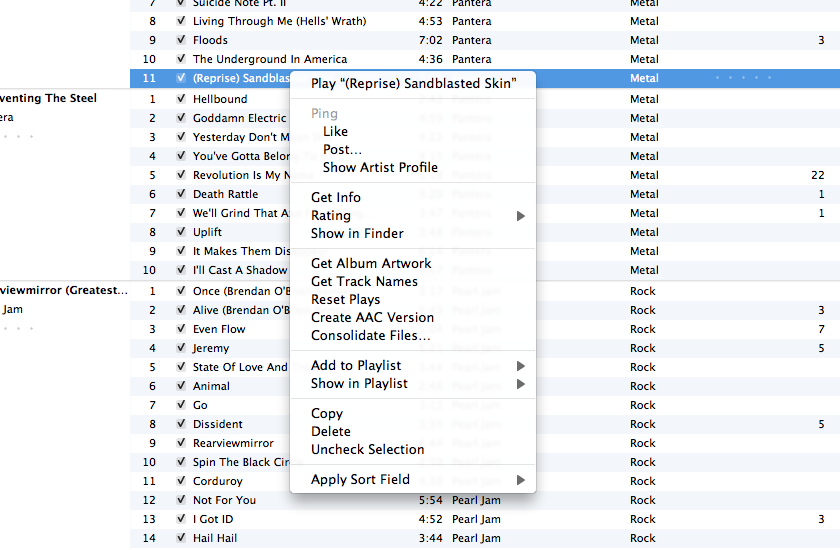Open Get Info for the track
The width and height of the screenshot is (840, 550).
pos(336,198)
